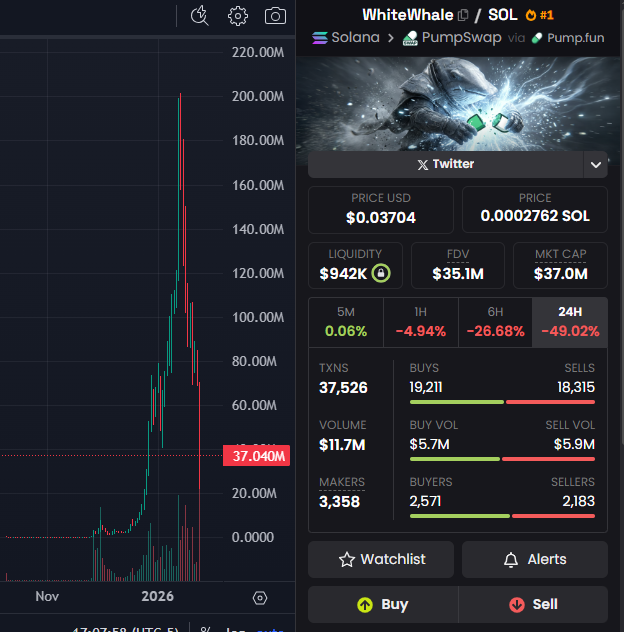Click the TXNS count 37,526
Image resolution: width=624 pixels, height=632 pixels.
(343, 388)
